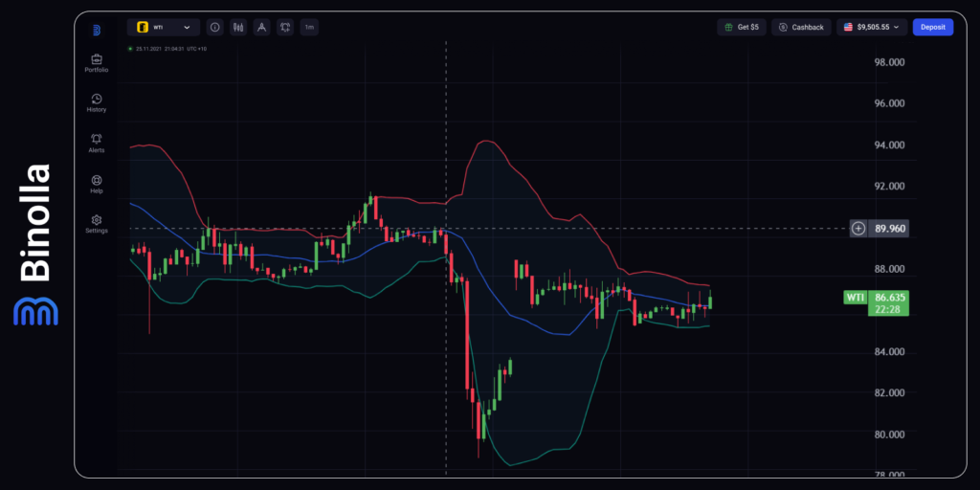980x490 pixels.
Task: Open the candlestick chart type selector
Action: pyautogui.click(x=238, y=27)
